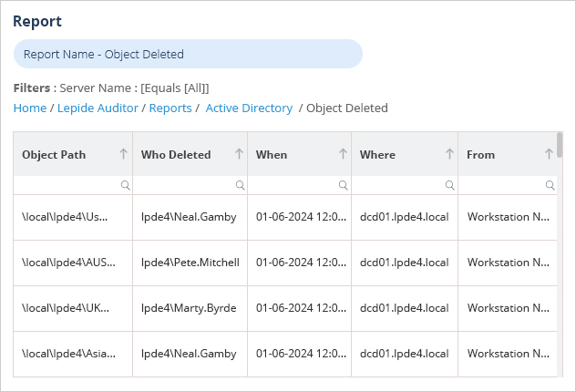The width and height of the screenshot is (576, 392).
Task: Select the lpde4\Pete.Mitchell cell
Action: (x=190, y=263)
